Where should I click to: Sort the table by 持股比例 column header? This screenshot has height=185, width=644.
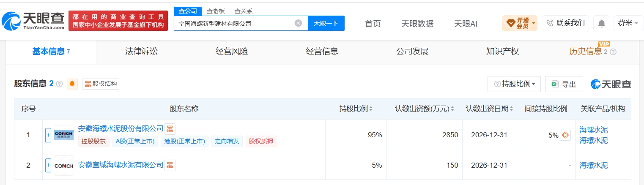356,109
